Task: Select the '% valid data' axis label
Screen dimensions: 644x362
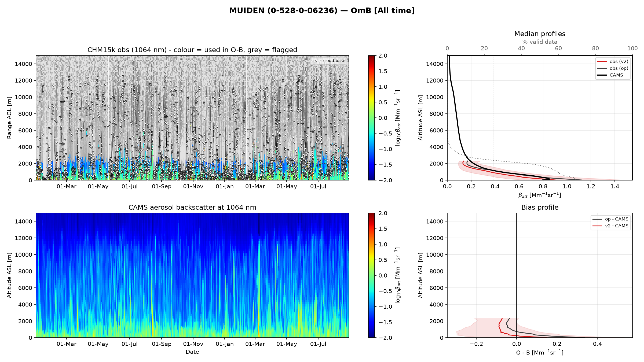Action: coord(540,42)
